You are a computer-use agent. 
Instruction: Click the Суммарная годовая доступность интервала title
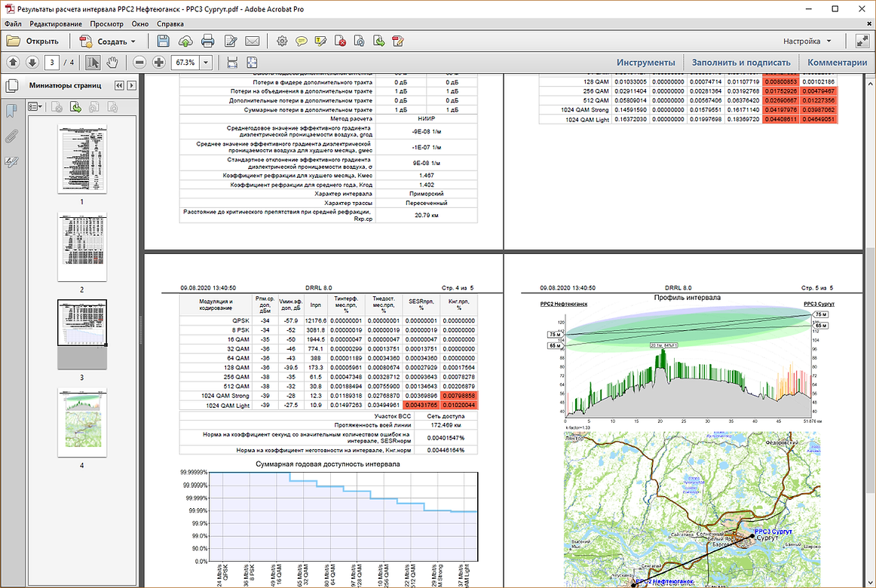coord(328,464)
